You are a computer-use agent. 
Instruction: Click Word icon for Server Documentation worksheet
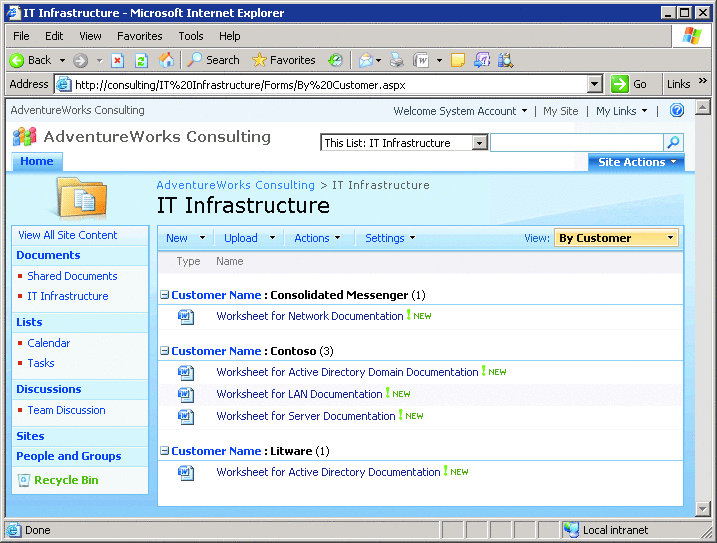click(186, 416)
